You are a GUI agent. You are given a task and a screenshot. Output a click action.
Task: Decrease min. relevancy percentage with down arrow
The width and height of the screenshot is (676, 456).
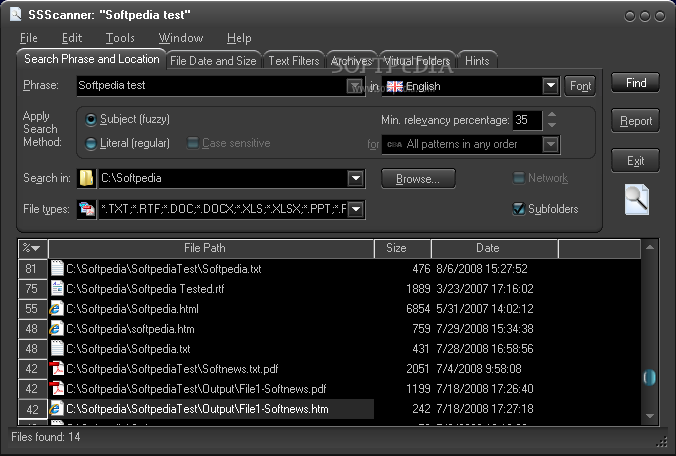tap(552, 125)
